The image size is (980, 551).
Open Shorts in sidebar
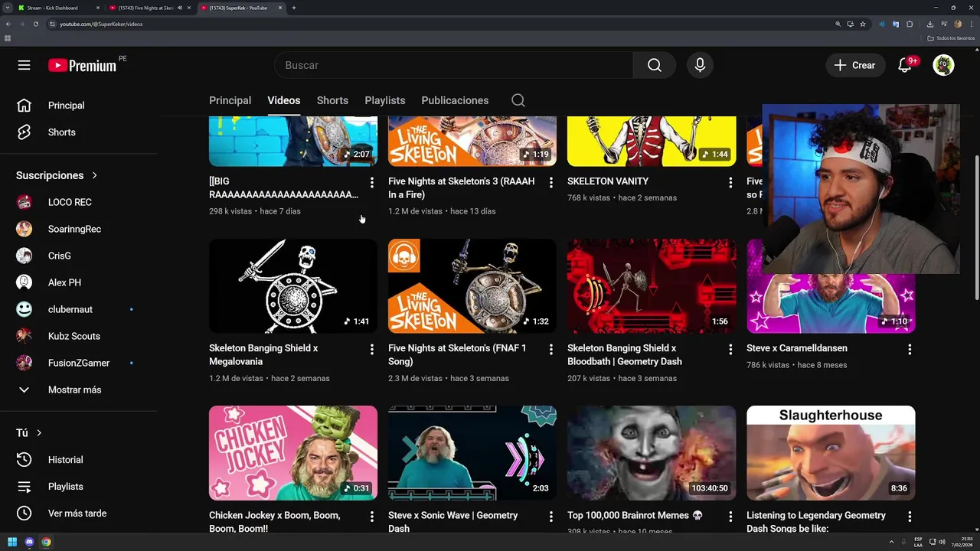click(x=79, y=132)
